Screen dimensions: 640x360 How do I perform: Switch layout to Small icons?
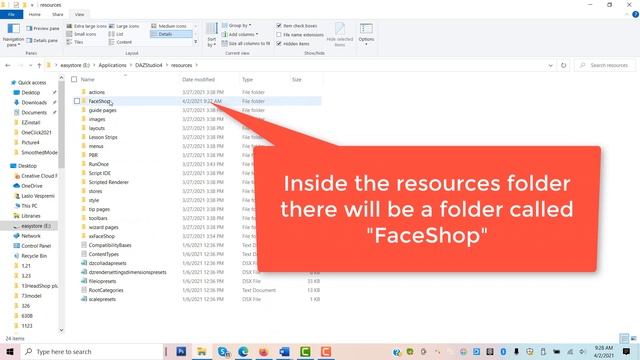(82, 34)
